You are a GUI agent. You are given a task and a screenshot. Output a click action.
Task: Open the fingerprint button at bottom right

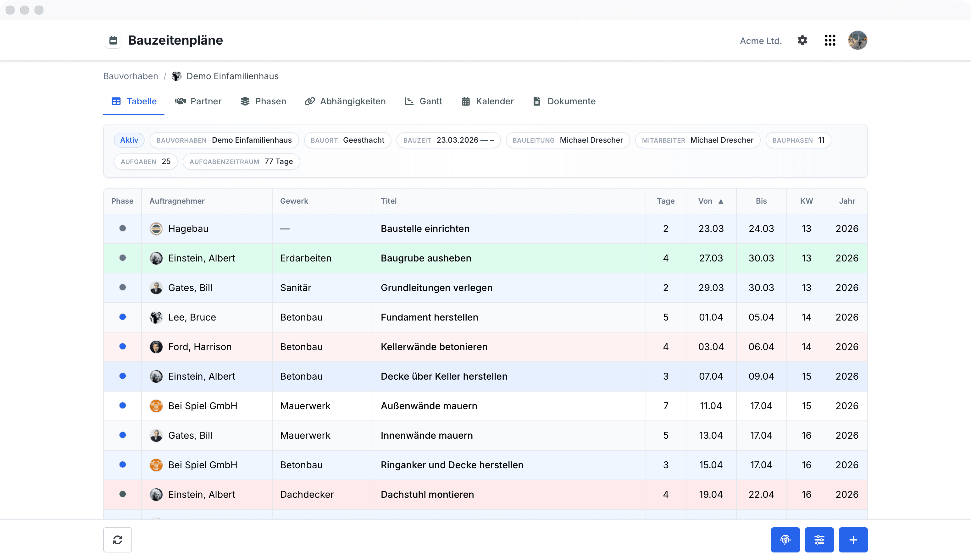pos(785,540)
